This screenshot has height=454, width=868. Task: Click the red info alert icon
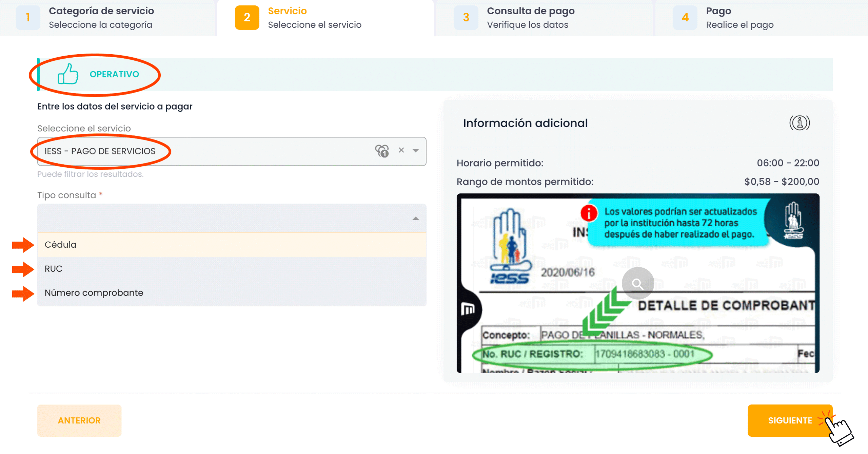click(589, 213)
